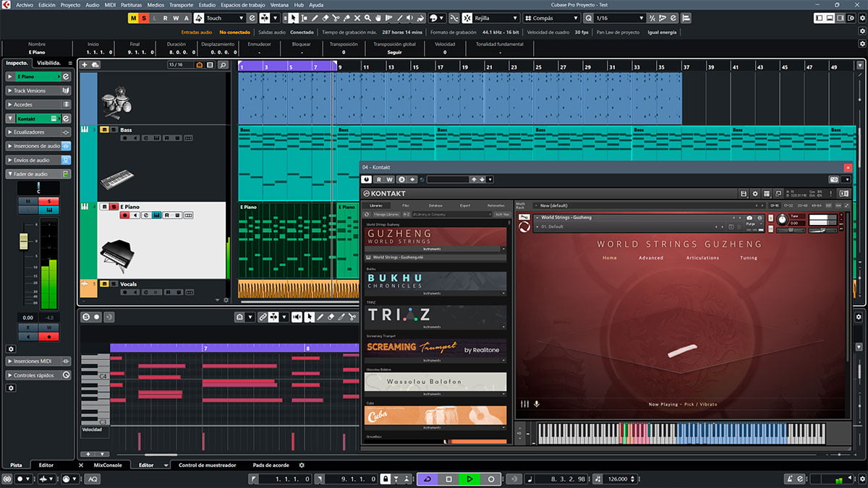Switch to the MixConsole tab
The image size is (868, 488).
coord(108,465)
